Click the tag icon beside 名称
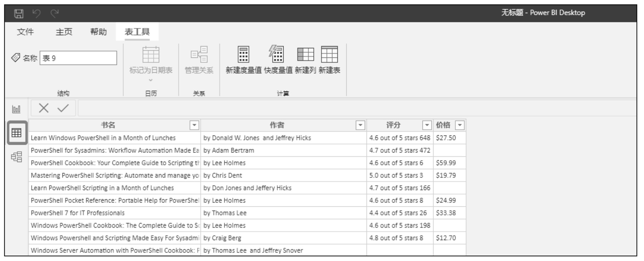This screenshot has height=261, width=644. point(15,58)
